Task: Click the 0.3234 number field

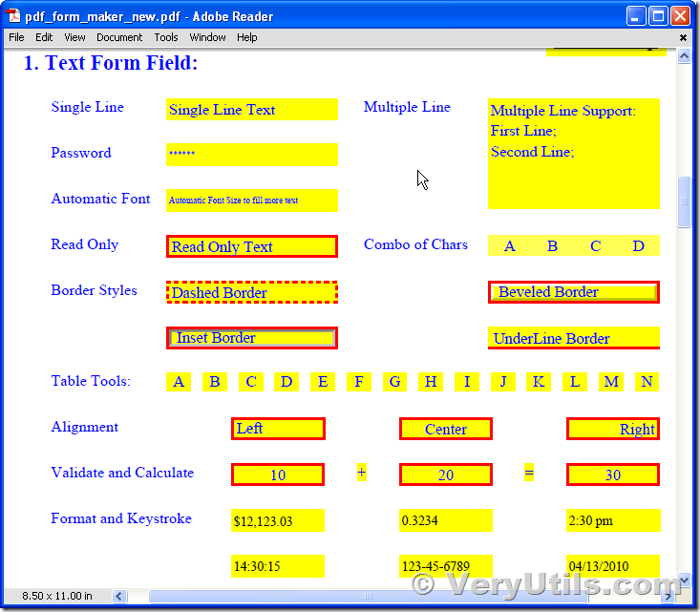Action: [446, 520]
